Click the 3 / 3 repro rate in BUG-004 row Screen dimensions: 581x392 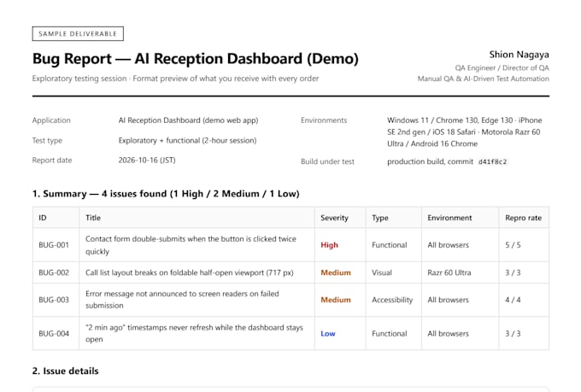click(x=513, y=333)
